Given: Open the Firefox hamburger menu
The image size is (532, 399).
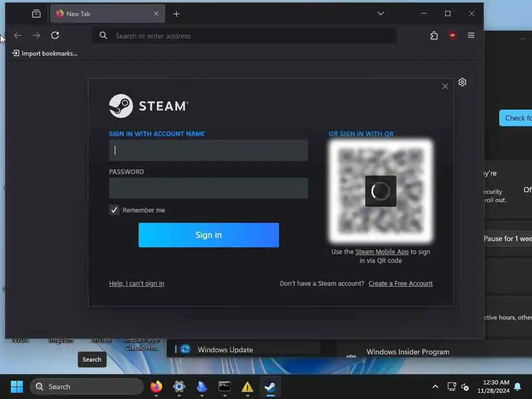Looking at the screenshot, I should tap(471, 35).
